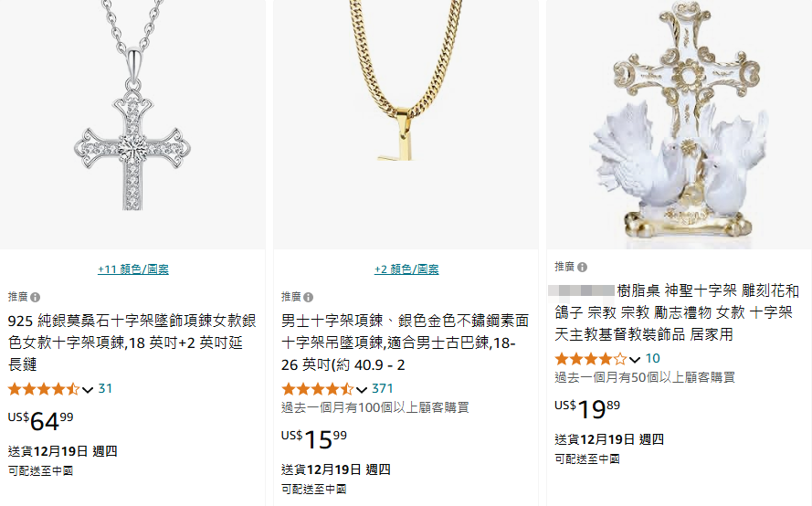The width and height of the screenshot is (812, 506).
Task: Open the 男士十字架項鍊 product title
Action: [405, 343]
